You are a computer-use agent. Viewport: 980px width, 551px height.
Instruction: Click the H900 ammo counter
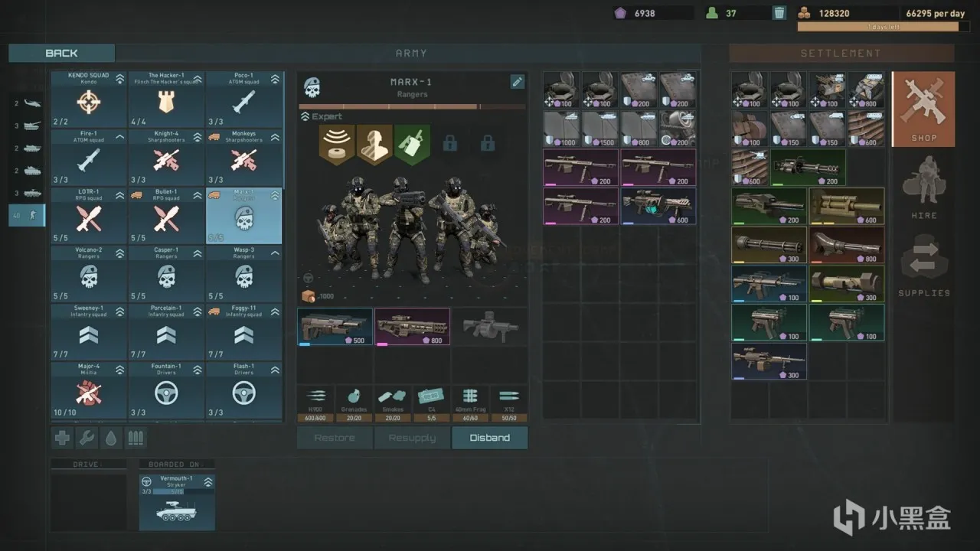tap(315, 403)
